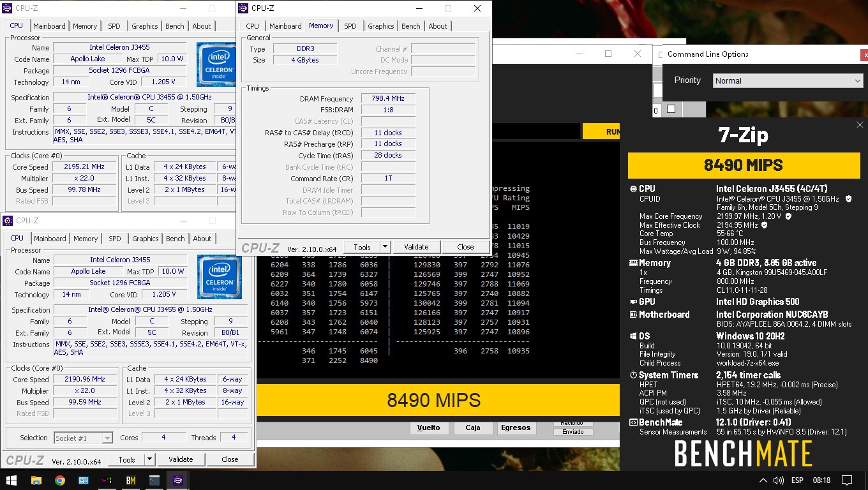Viewport: 868px width, 490px height.
Task: Toggle the small checkbox under Command Line Options
Action: [x=671, y=109]
